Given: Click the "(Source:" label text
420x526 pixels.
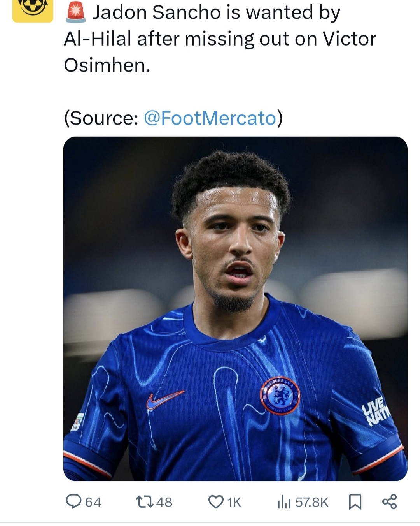Looking at the screenshot, I should (101, 118).
